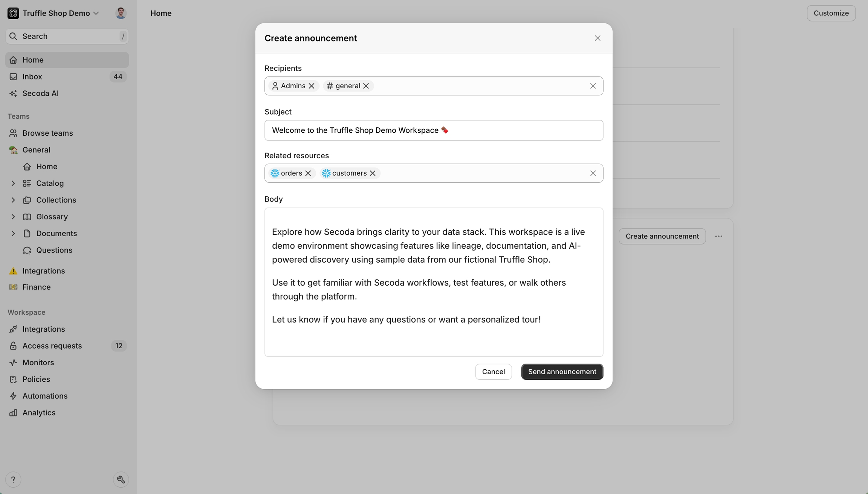This screenshot has width=868, height=494.
Task: Open the Monitors page
Action: pyautogui.click(x=38, y=362)
